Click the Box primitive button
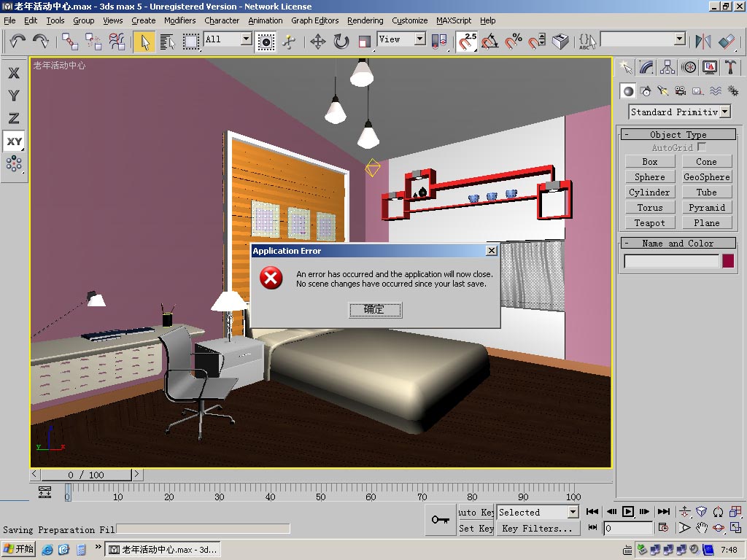 [650, 161]
